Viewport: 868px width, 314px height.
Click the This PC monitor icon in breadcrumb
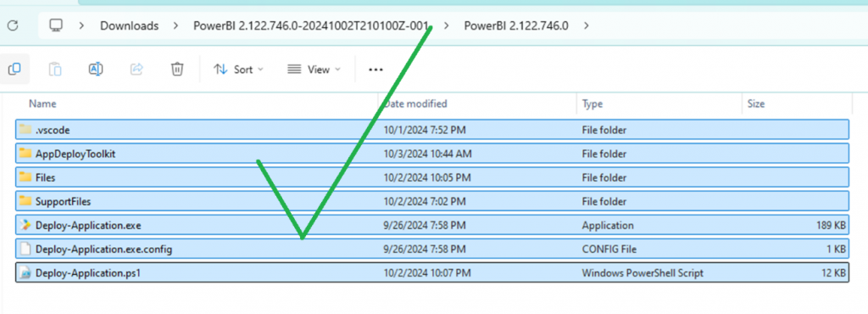(x=56, y=25)
